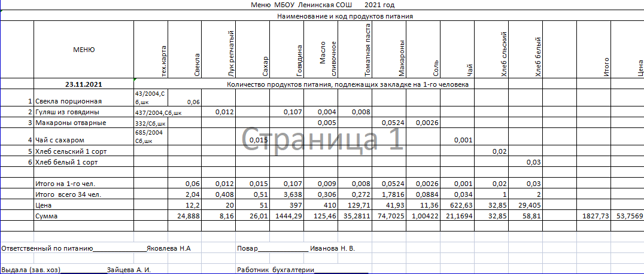The image size is (644, 274).
Task: Click the date cell 23.11.2021
Action: click(84, 84)
